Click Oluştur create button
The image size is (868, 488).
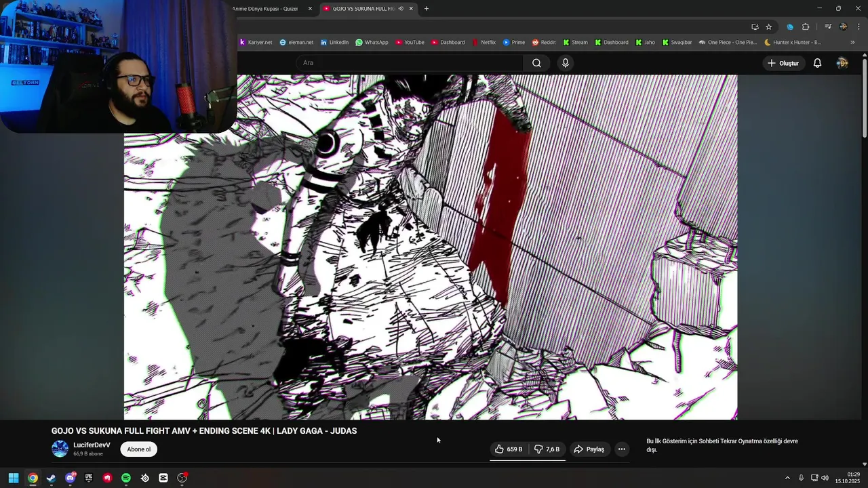(783, 63)
